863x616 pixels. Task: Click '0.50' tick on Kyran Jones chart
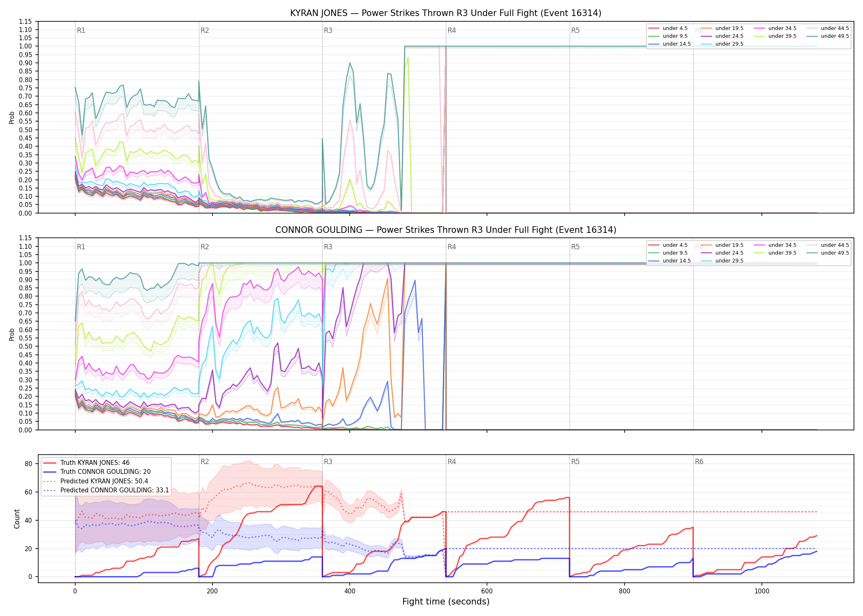point(25,130)
